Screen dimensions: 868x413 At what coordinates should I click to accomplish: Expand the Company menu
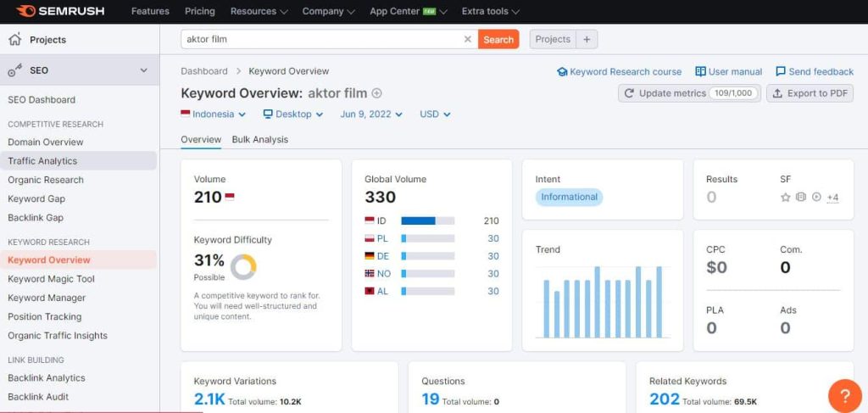click(x=329, y=11)
